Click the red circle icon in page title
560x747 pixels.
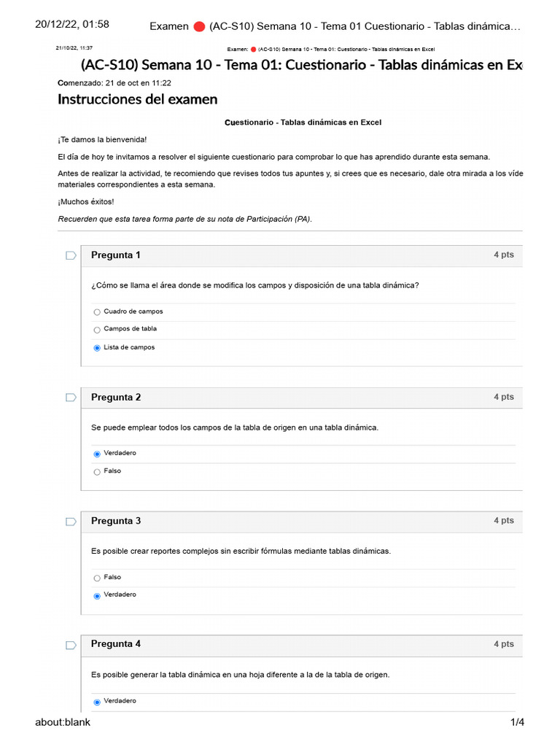coord(199,27)
